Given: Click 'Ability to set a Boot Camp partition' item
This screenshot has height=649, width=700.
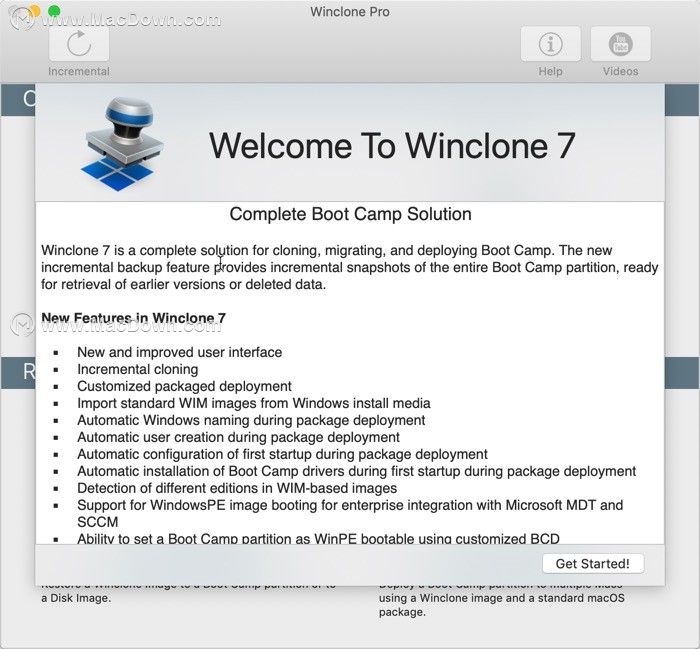Looking at the screenshot, I should click(x=318, y=538).
